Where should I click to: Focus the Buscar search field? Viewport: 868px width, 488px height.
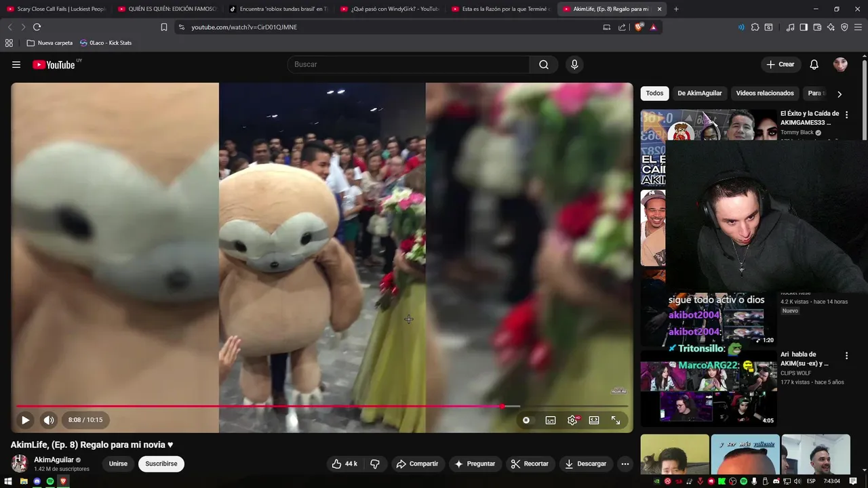tap(409, 64)
